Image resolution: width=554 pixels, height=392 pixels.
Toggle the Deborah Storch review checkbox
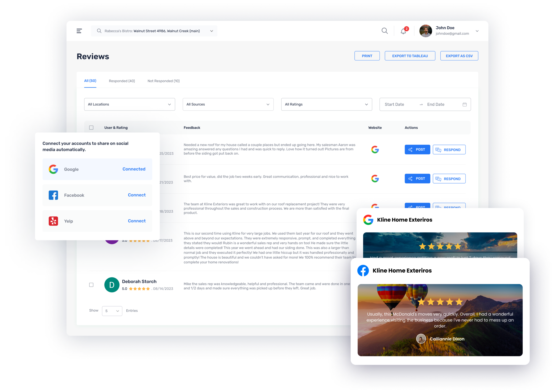click(92, 284)
